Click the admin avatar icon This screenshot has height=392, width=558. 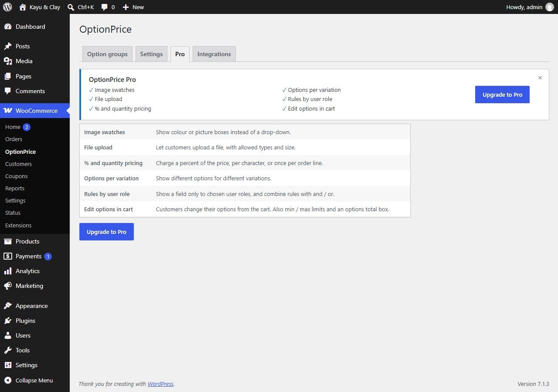tap(550, 7)
